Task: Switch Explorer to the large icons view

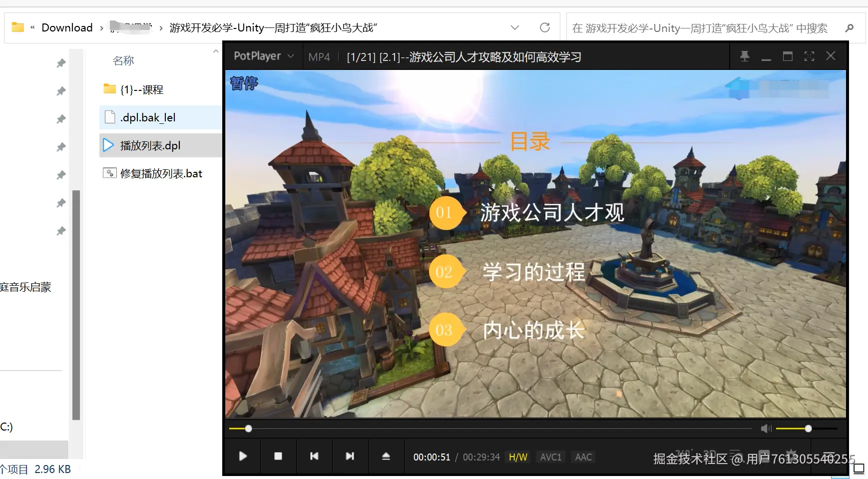Action: [859, 469]
